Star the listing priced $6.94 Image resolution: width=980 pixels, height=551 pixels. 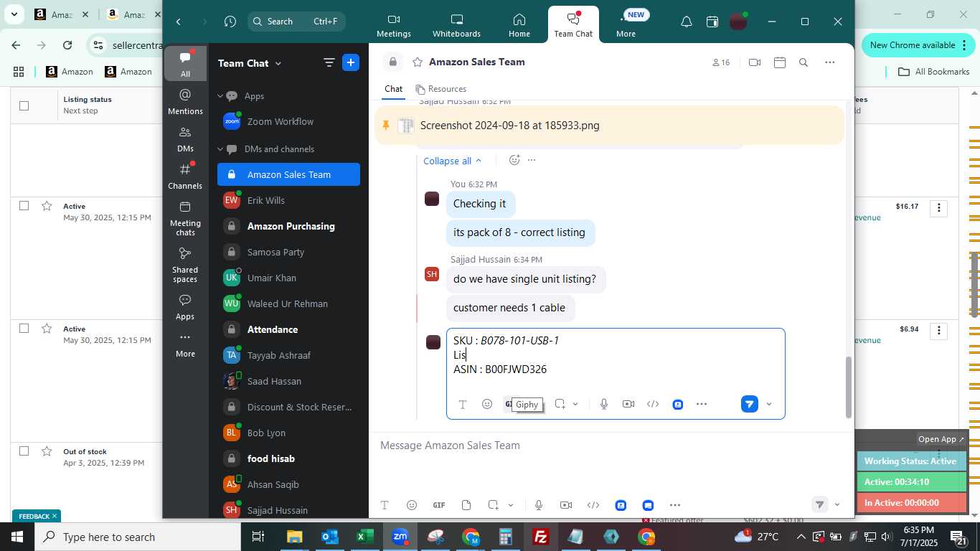point(47,329)
